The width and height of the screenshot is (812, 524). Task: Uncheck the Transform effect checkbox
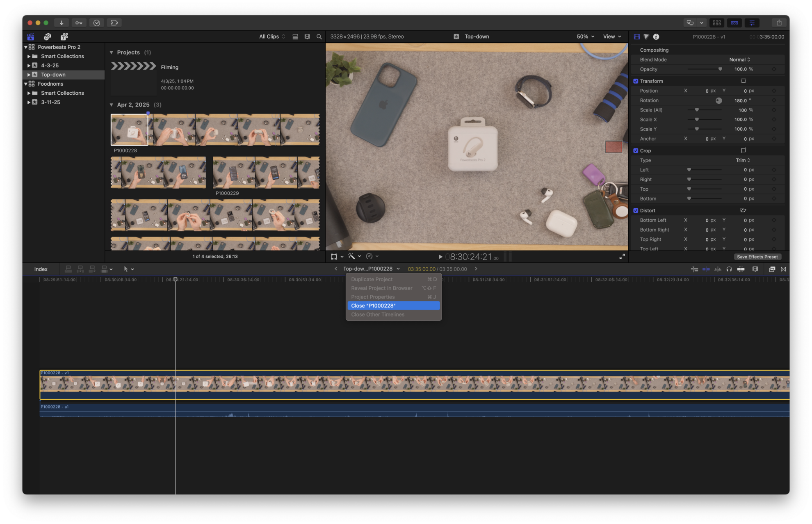[x=636, y=81]
